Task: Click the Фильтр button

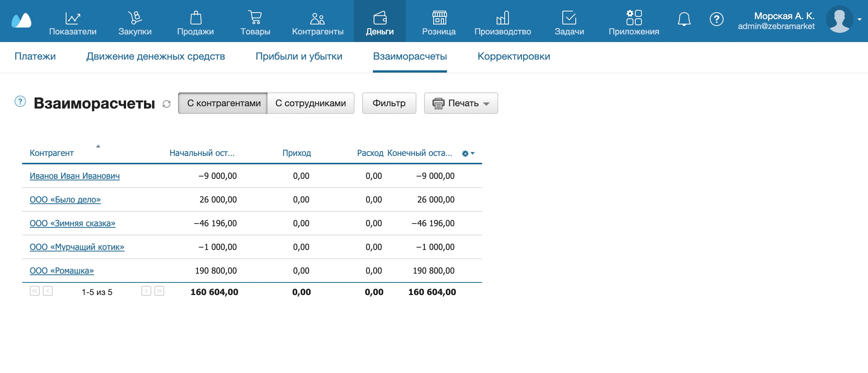Action: pos(389,103)
